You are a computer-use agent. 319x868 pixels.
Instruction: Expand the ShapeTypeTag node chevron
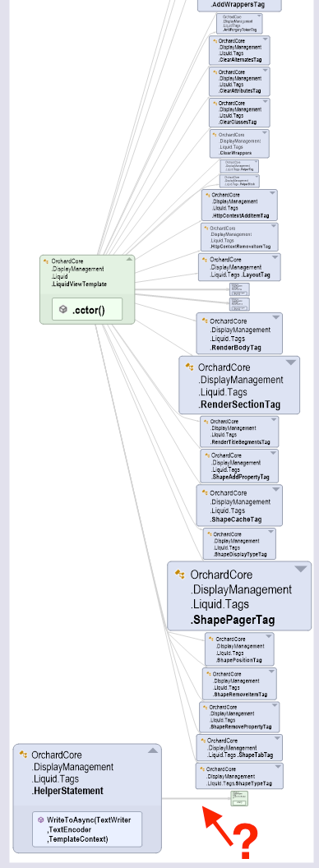coord(278,767)
